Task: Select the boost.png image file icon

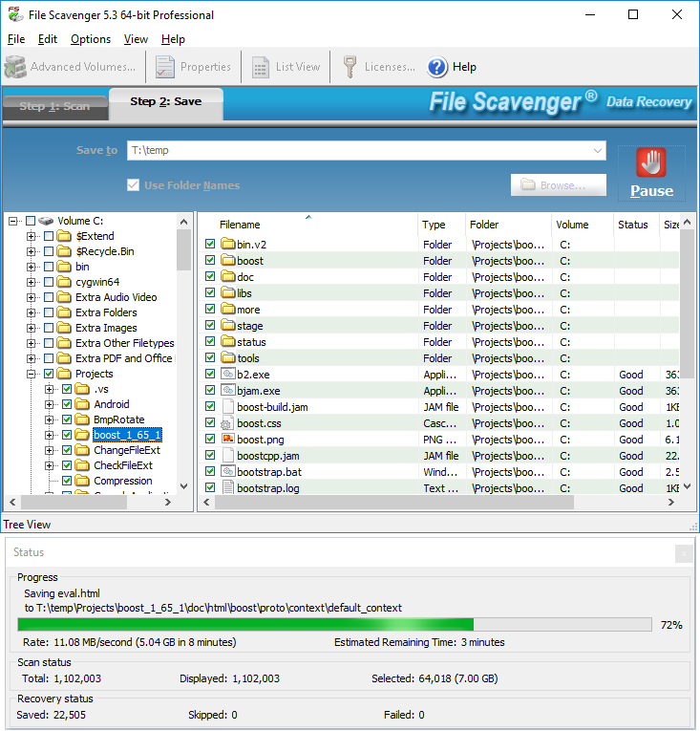Action: (228, 440)
